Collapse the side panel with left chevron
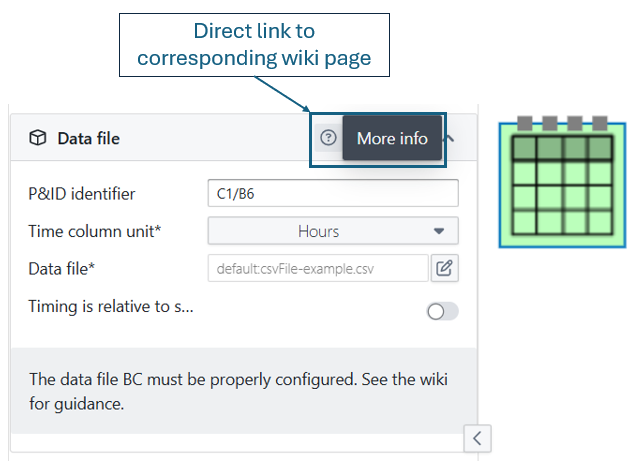This screenshot has width=636, height=466. [477, 437]
